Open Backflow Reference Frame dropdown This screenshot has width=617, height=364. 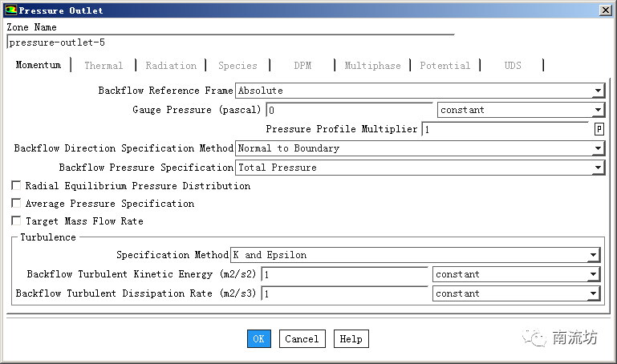tap(598, 91)
